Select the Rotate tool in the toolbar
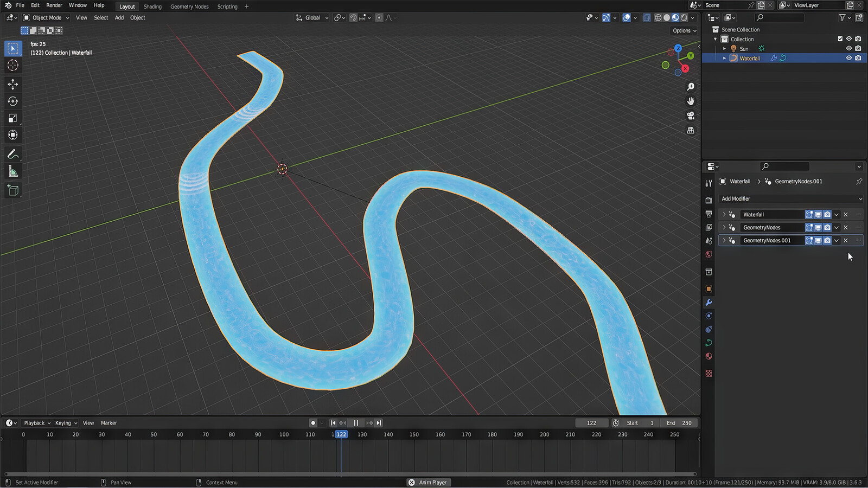 pyautogui.click(x=12, y=101)
